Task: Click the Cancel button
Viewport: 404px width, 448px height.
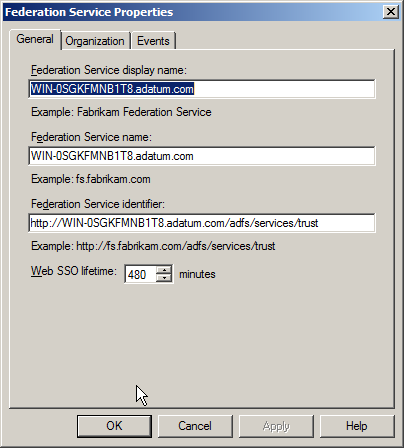Action: click(195, 426)
